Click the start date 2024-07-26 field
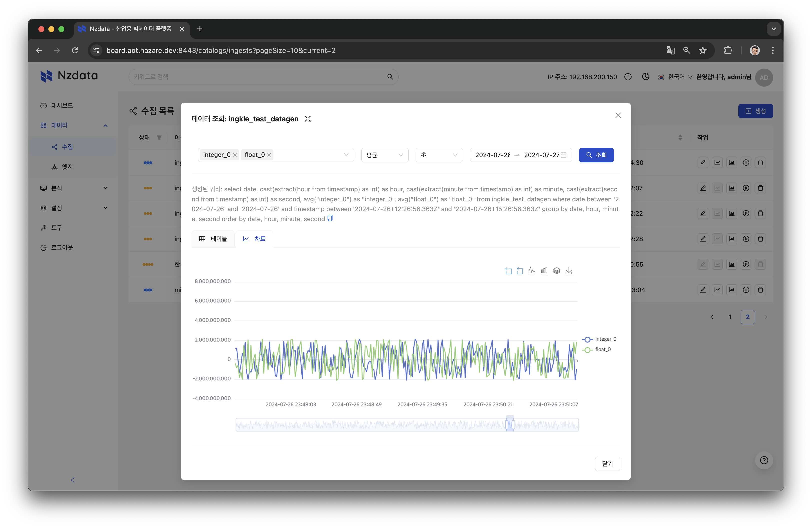Screen dimensions: 812x528 tap(493, 155)
